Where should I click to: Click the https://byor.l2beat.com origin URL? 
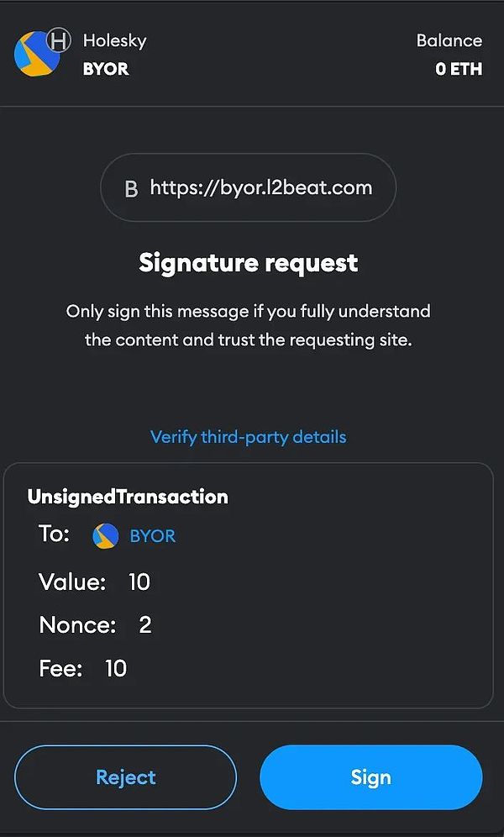coord(260,187)
